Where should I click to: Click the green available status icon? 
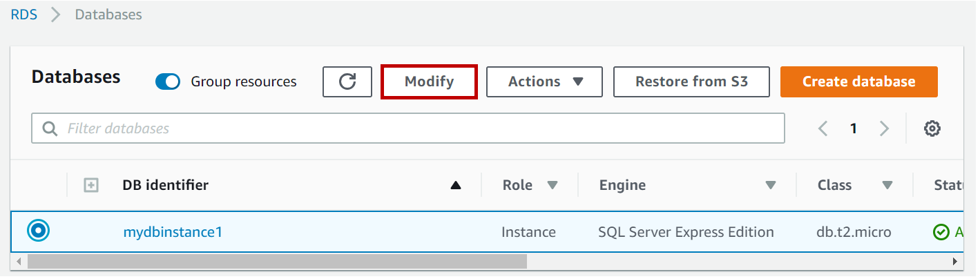point(941,232)
